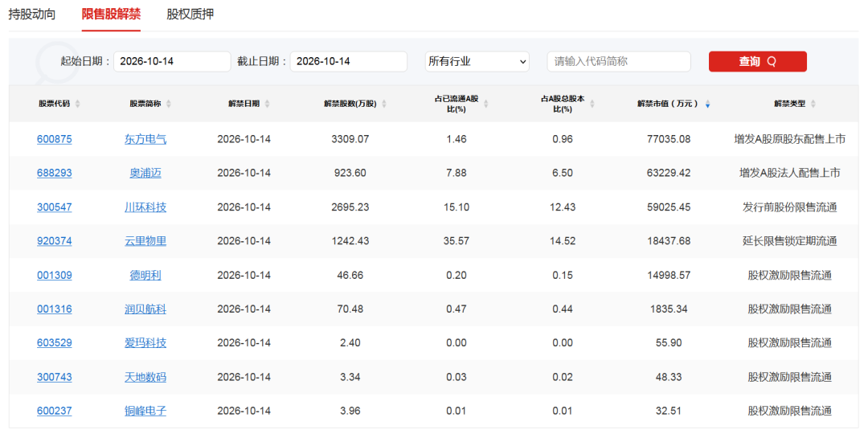Sort by 占A股总股本比 column arrows
Viewport: 868px width, 434px height.
click(x=592, y=104)
